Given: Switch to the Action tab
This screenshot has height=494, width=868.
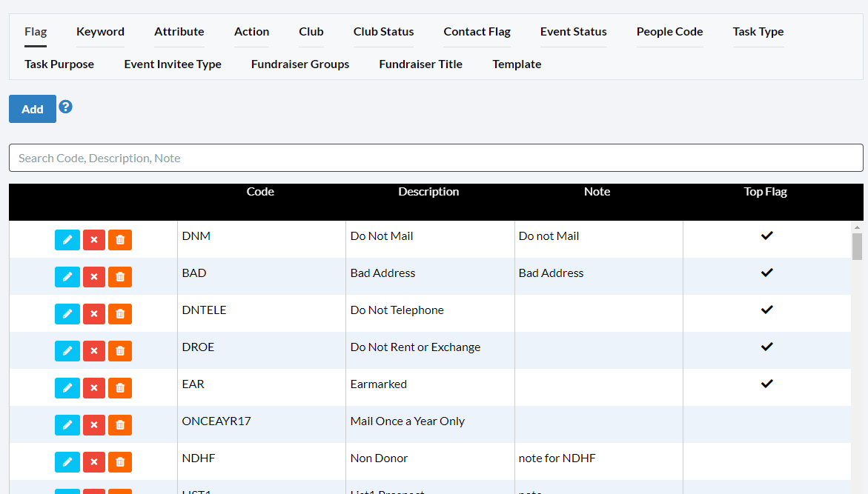Looking at the screenshot, I should pos(251,32).
